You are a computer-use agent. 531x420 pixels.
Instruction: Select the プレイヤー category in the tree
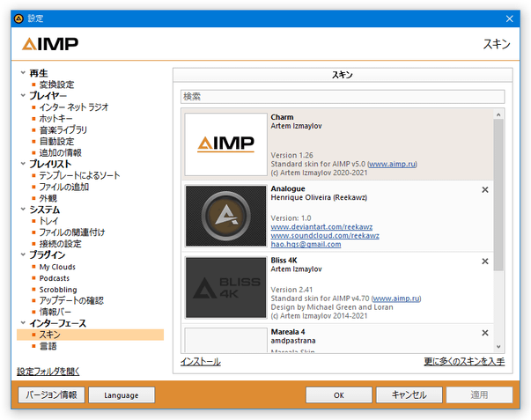click(48, 96)
